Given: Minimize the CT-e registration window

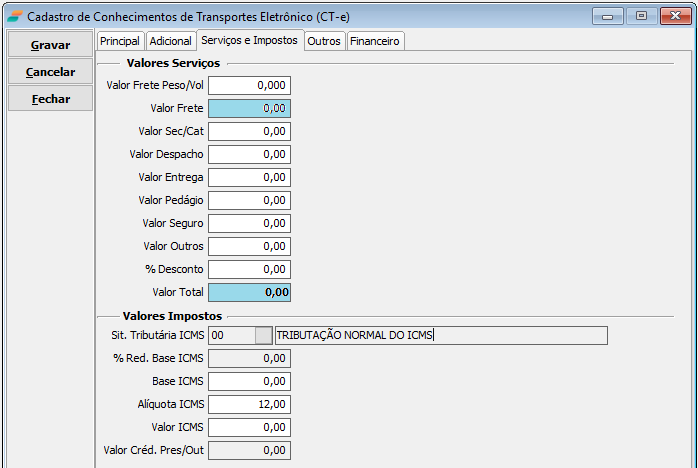Looking at the screenshot, I should (x=608, y=15).
